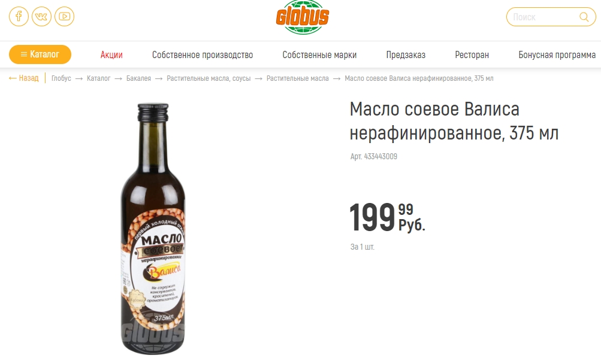The image size is (601, 364).
Task: Open the YouTube social icon
Action: (x=64, y=17)
